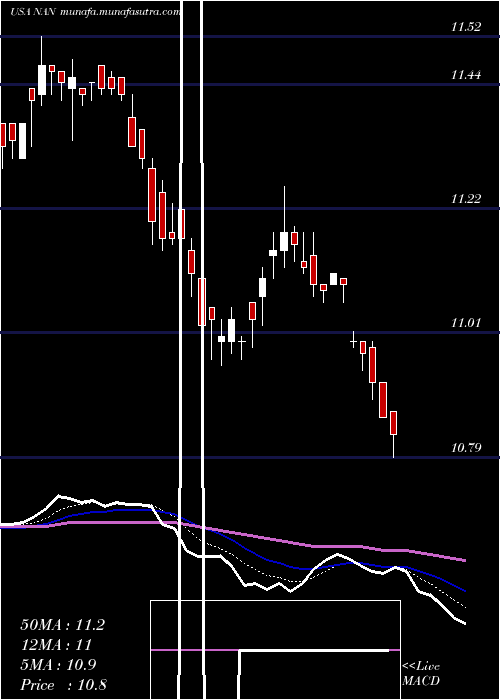Click the 12MA : 11 readout
Image resolution: width=500 pixels, height=700 pixels.
coord(56,645)
